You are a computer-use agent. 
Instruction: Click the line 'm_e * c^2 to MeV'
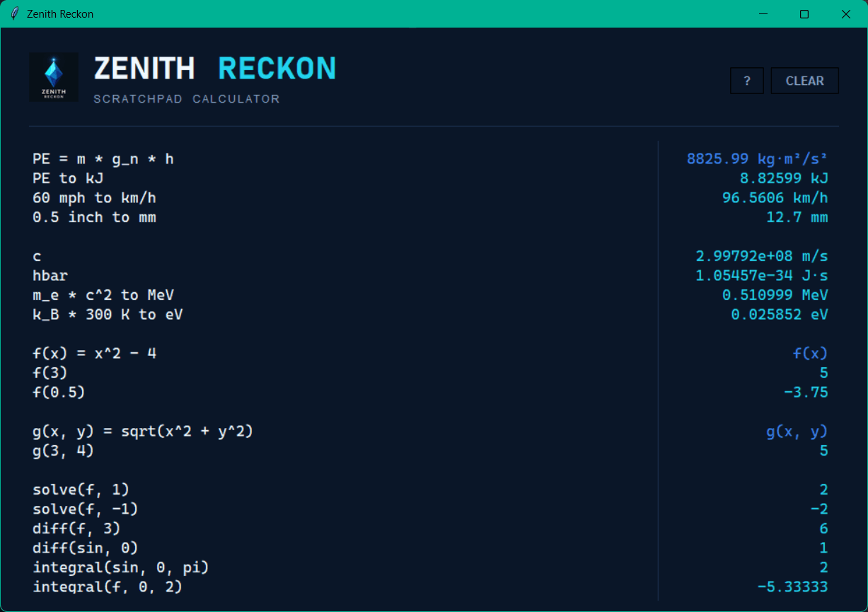coord(103,295)
